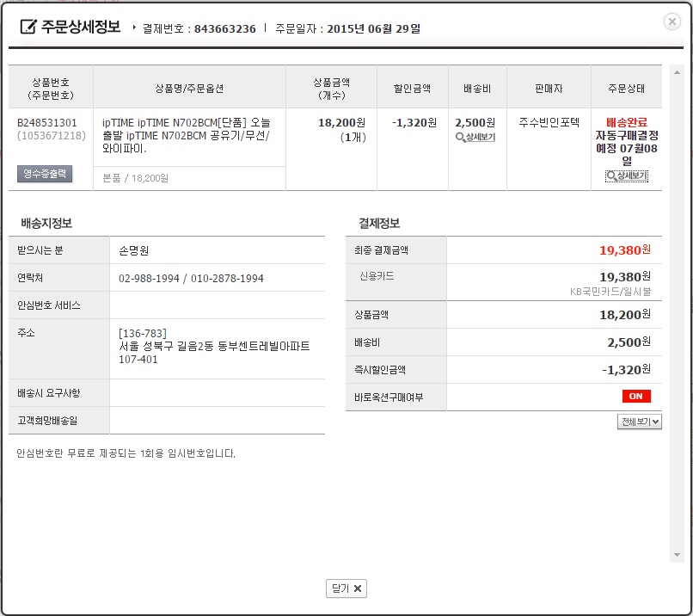
Task: Select order number (1053671218)
Action: [52, 136]
